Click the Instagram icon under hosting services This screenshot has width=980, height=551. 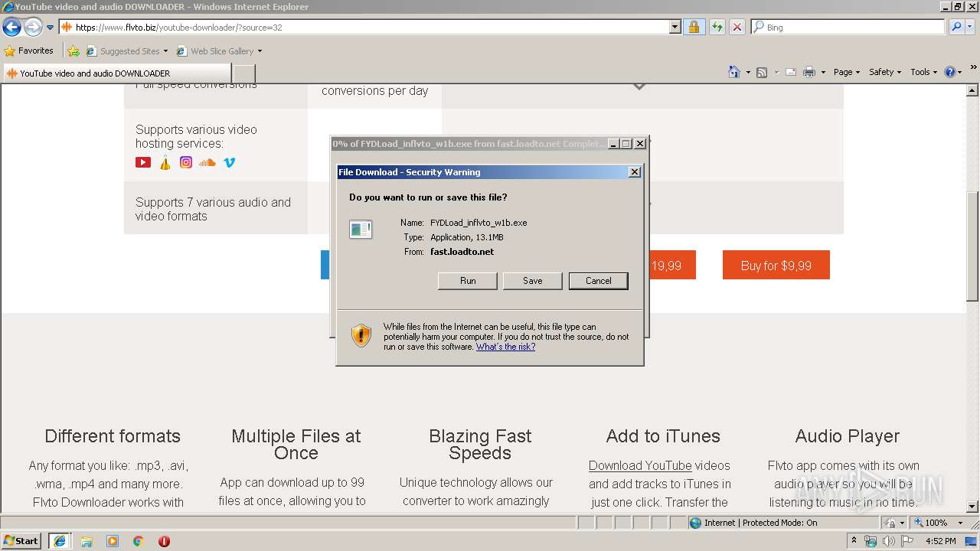186,162
